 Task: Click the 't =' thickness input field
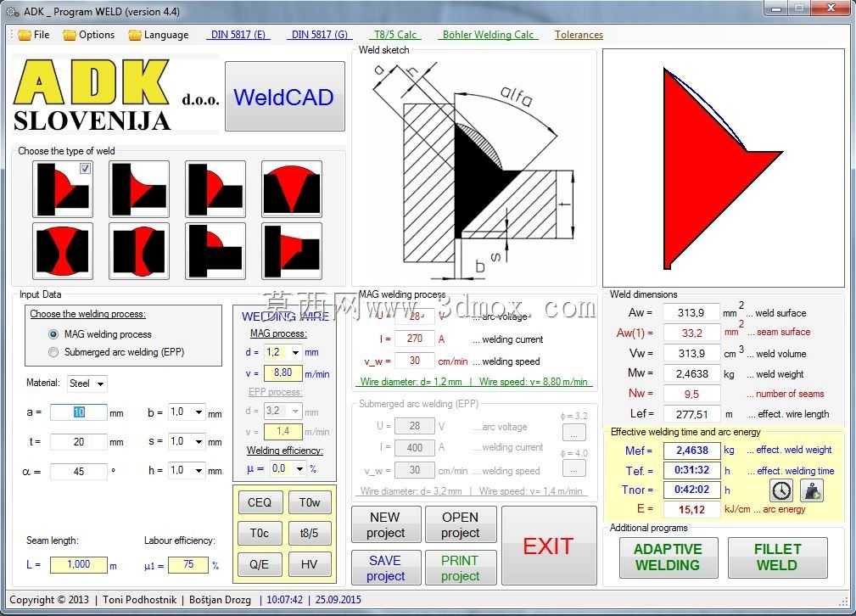click(x=79, y=442)
